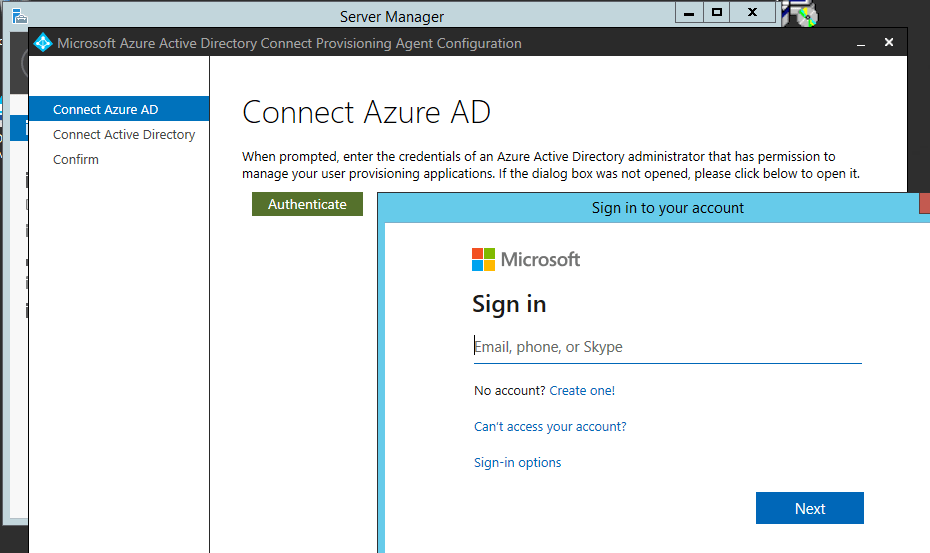This screenshot has height=553, width=930.
Task: Go to the Connect Active Directory step
Action: pyautogui.click(x=124, y=134)
